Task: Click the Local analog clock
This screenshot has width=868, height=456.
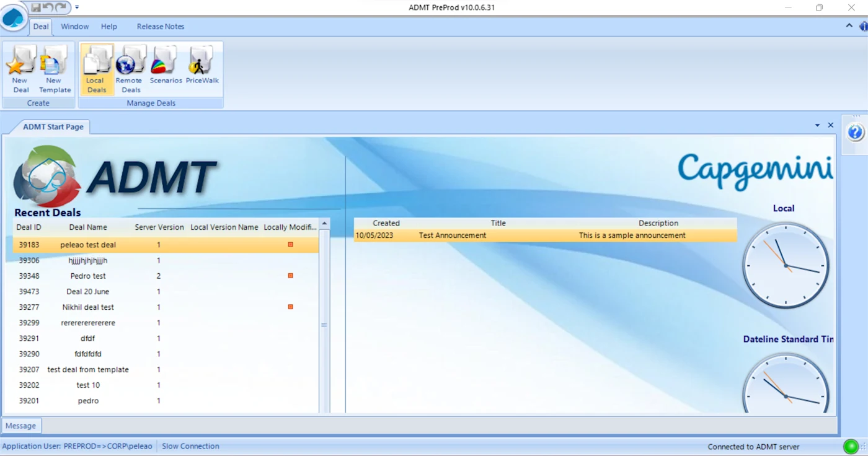Action: coord(786,265)
